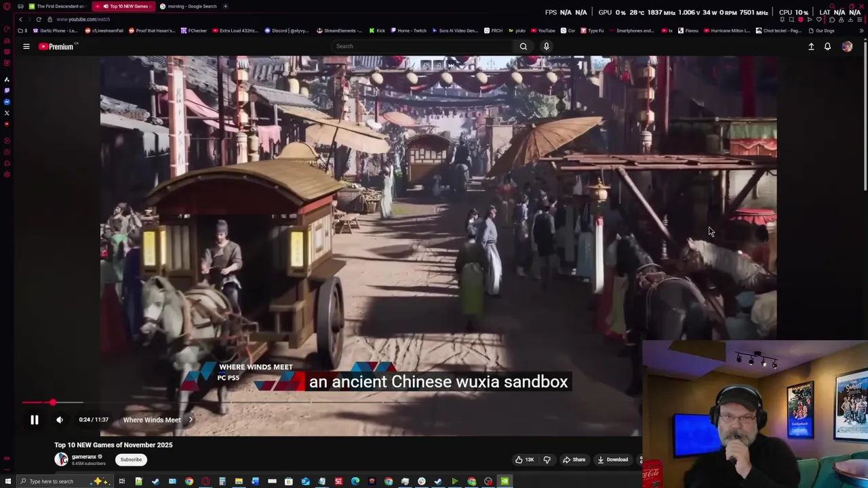
Task: Reload the current page
Action: (x=39, y=19)
